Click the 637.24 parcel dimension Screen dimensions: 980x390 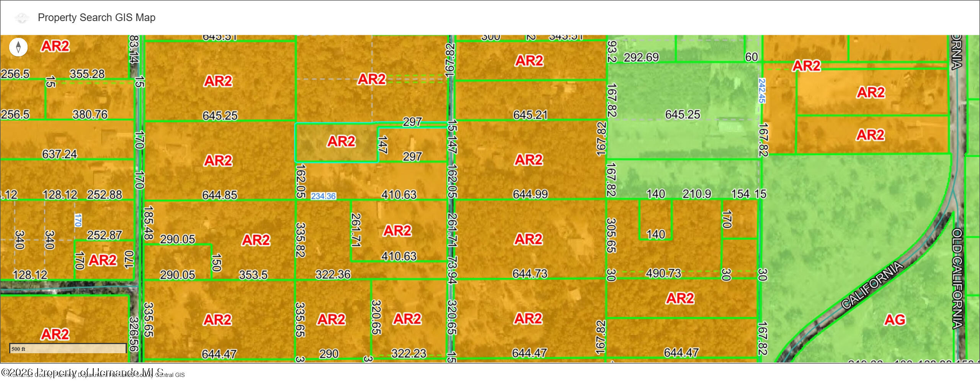coord(59,154)
